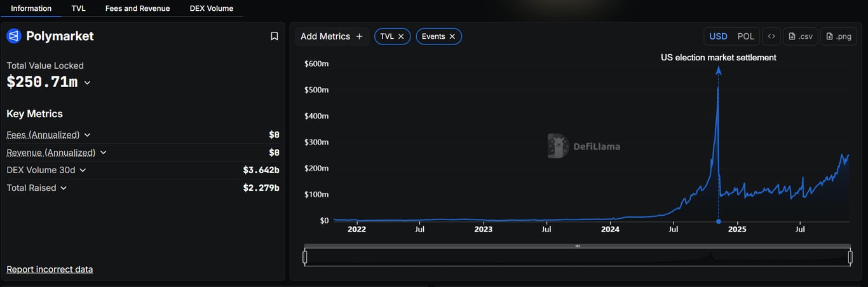The height and width of the screenshot is (287, 868).
Task: Click the Polymarket logo icon
Action: pos(14,36)
